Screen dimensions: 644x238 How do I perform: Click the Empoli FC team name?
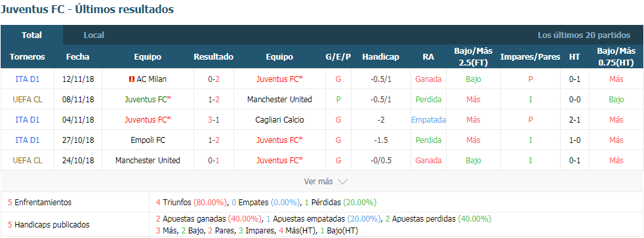(x=148, y=140)
